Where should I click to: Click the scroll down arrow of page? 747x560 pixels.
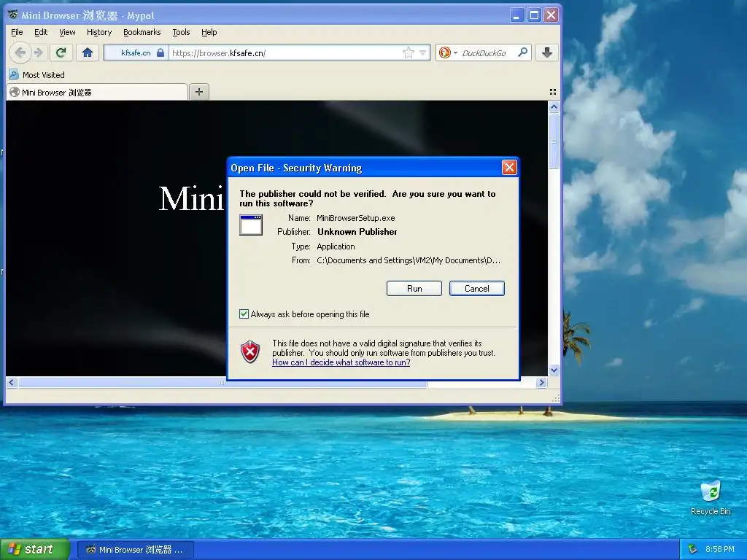554,370
